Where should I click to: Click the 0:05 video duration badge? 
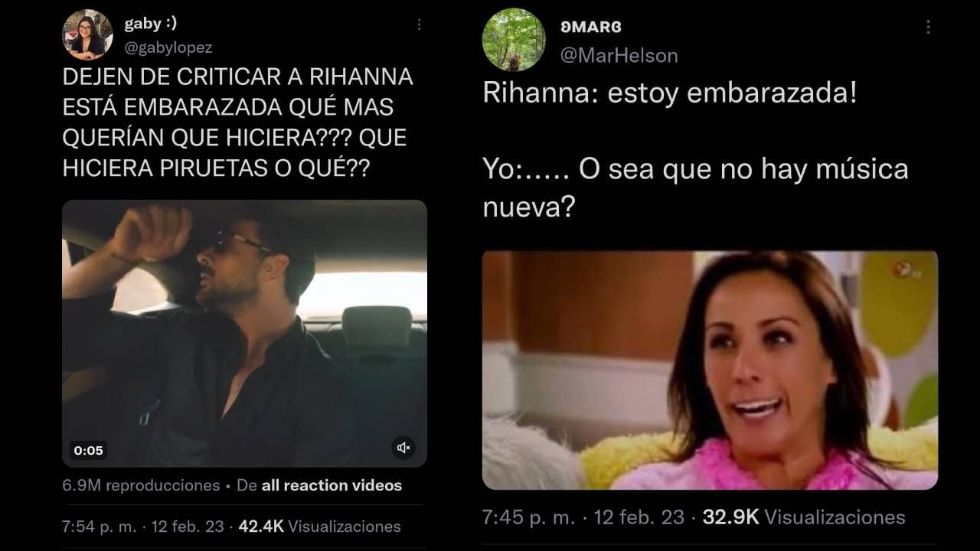click(88, 451)
